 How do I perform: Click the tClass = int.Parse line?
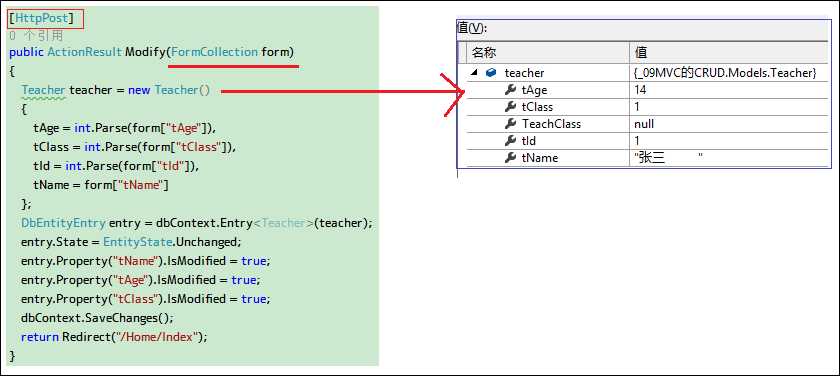(x=134, y=147)
